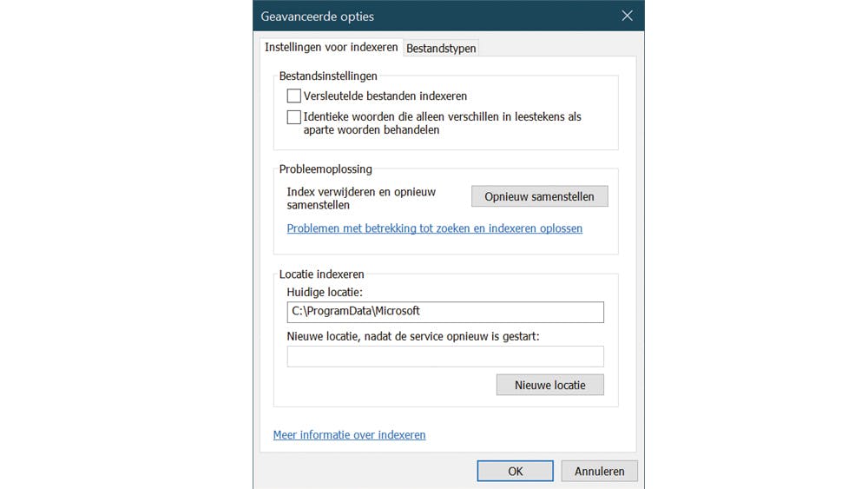Enable Versleutelde bestanden indexeren checkbox
Screen dimensions: 868x489
pyautogui.click(x=294, y=96)
